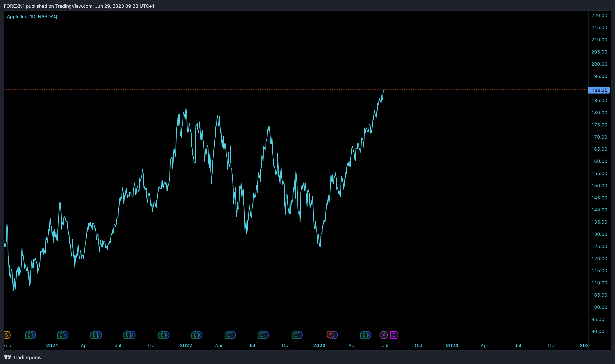The height and width of the screenshot is (364, 615).
Task: Click the 90.00 price scale label
Action: [598, 331]
